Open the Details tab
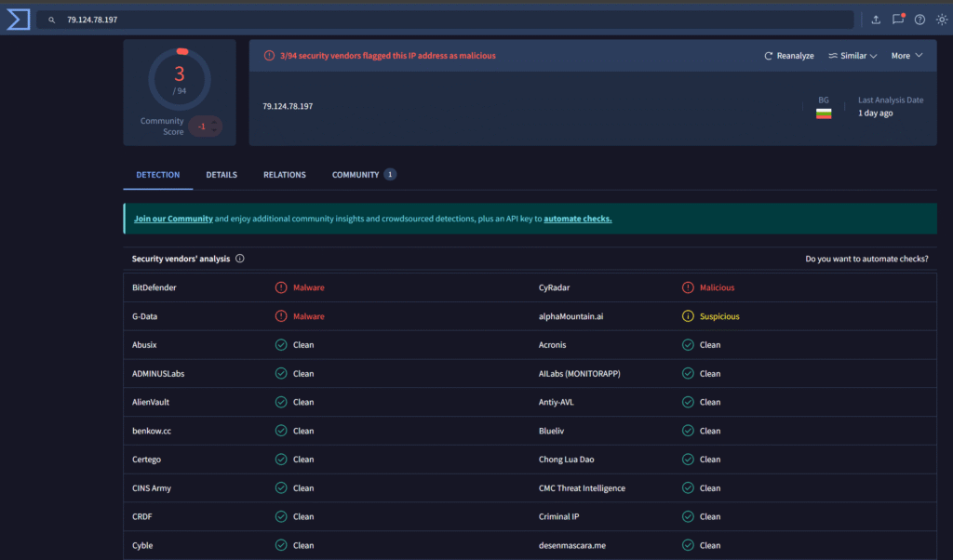Screen dimensions: 953x560 221,175
